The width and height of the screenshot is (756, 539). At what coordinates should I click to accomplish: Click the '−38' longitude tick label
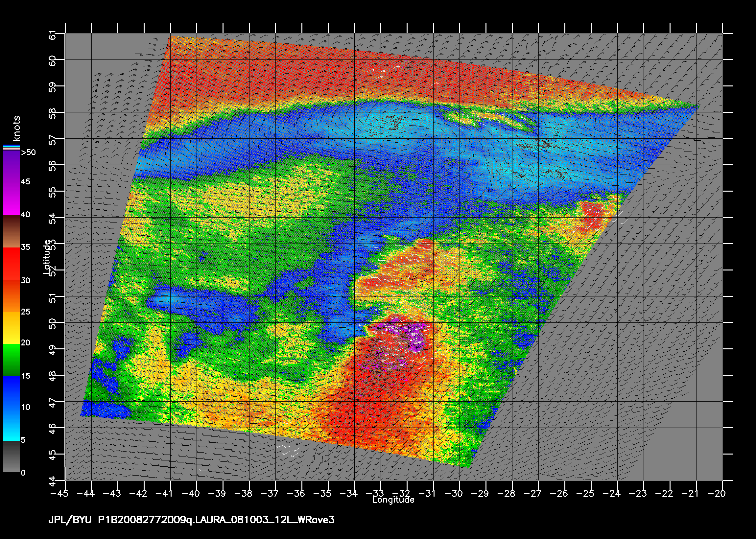click(243, 494)
